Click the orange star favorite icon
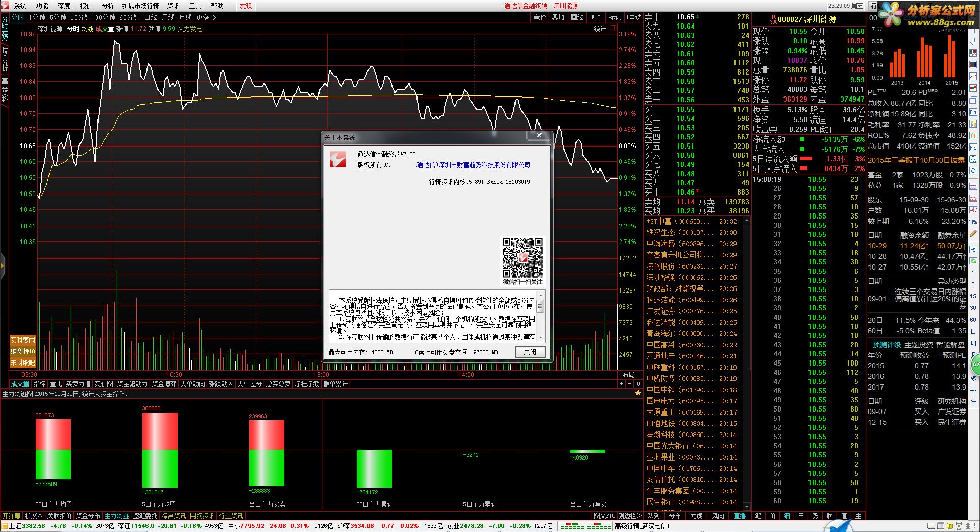The image size is (980, 532). (638, 393)
